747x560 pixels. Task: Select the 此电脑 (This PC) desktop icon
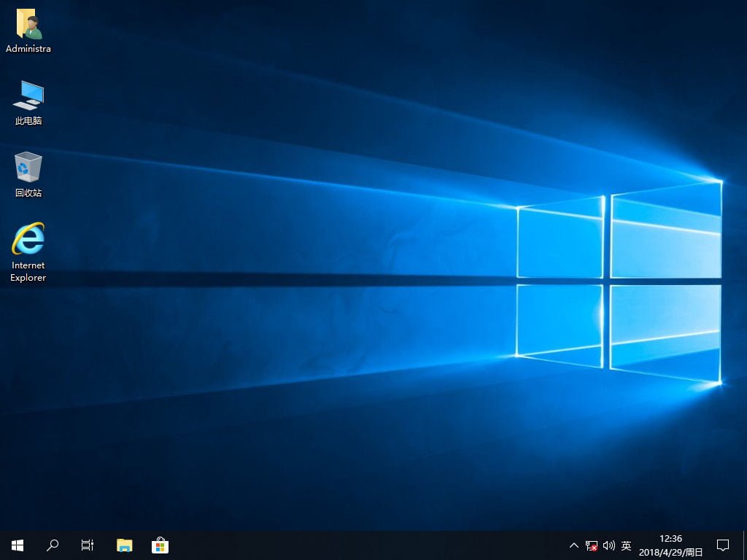click(x=28, y=96)
